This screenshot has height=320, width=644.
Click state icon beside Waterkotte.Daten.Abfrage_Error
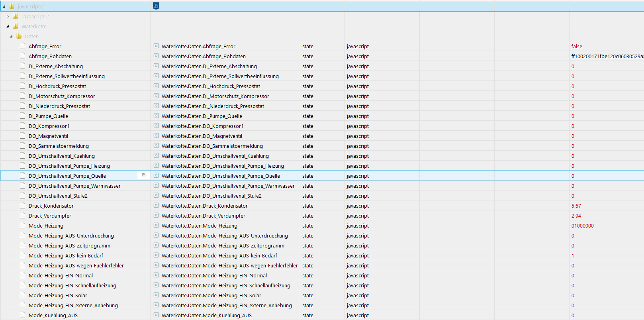(x=156, y=46)
